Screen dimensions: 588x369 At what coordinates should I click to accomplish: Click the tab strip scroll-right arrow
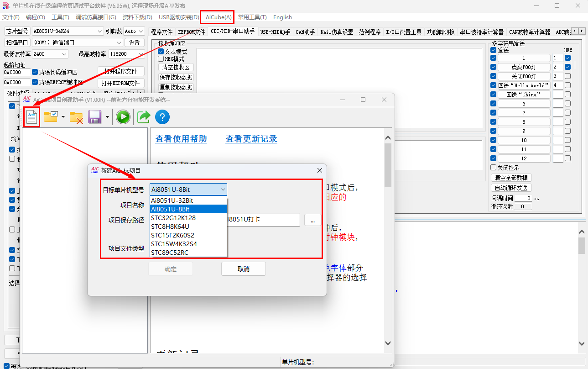click(x=582, y=31)
